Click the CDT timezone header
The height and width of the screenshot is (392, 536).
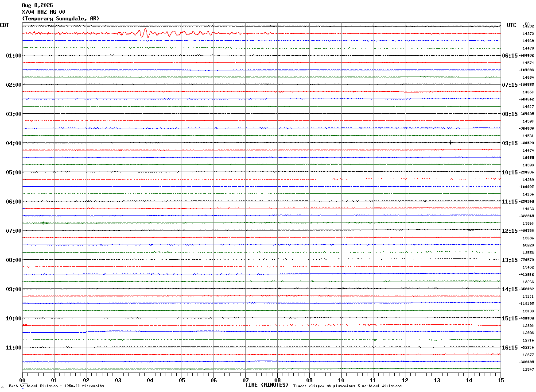click(x=4, y=25)
